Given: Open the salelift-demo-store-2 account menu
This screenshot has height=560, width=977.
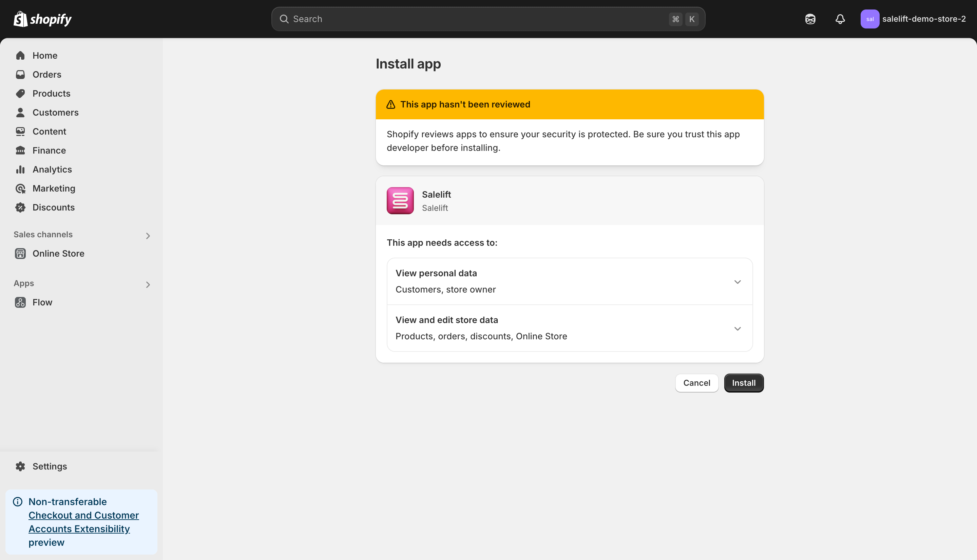Looking at the screenshot, I should coord(913,19).
